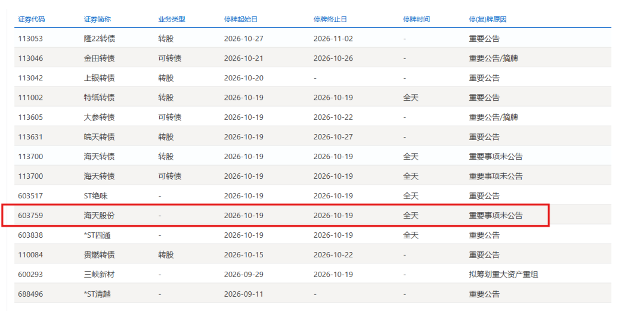
Task: Click security name 贵燃转债
Action: [99, 255]
